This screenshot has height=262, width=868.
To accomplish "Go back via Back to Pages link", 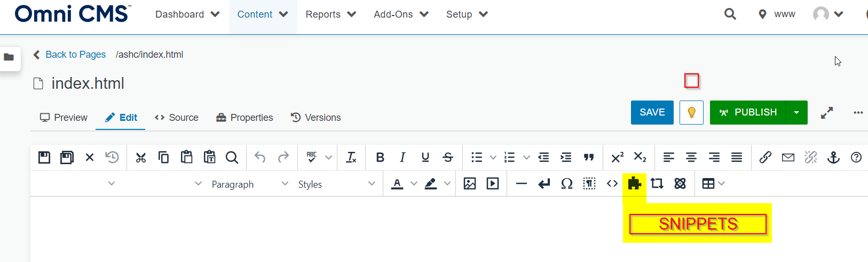I will (75, 55).
